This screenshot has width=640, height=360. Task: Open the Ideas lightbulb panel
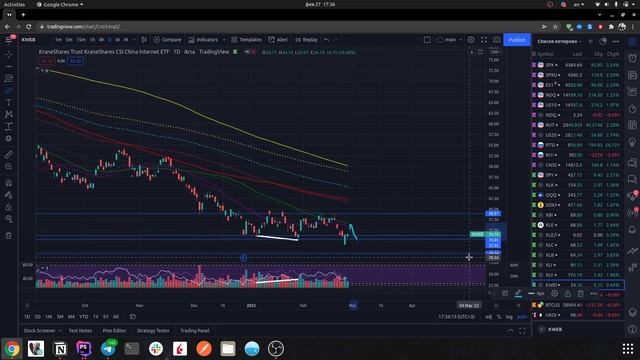point(632,142)
